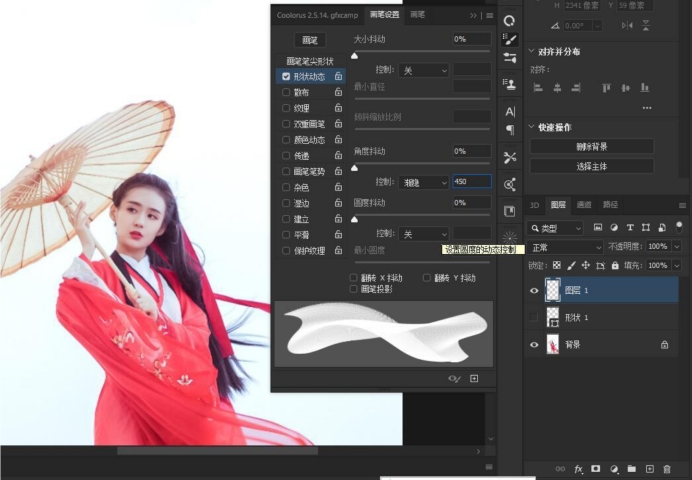
Task: Open the Paragraph panel icon
Action: 510,130
